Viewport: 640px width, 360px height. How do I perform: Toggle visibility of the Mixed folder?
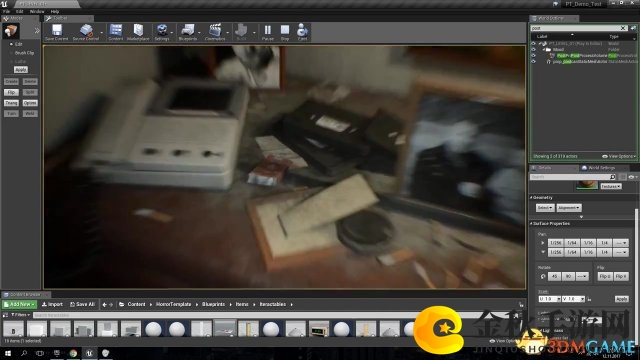[x=533, y=49]
